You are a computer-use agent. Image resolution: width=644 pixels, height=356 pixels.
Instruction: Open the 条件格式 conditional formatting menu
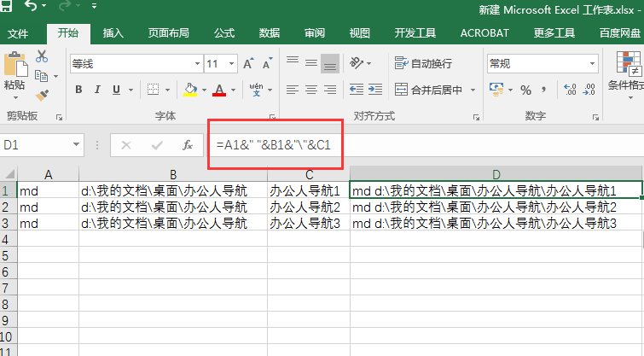[x=626, y=76]
